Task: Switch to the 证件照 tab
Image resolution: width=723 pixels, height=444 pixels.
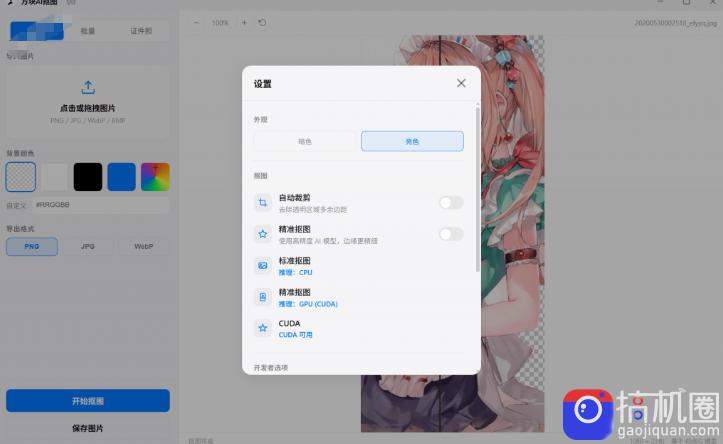Action: 141,31
